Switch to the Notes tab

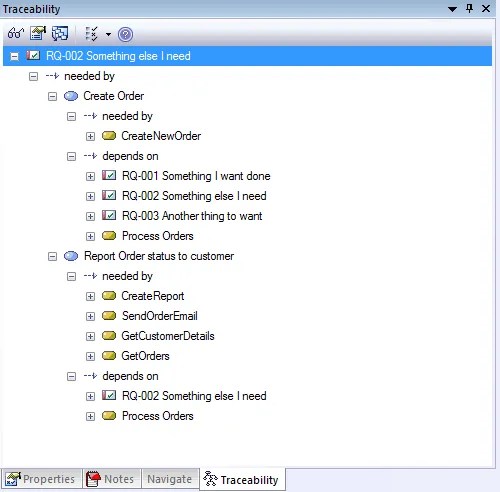[x=111, y=479]
